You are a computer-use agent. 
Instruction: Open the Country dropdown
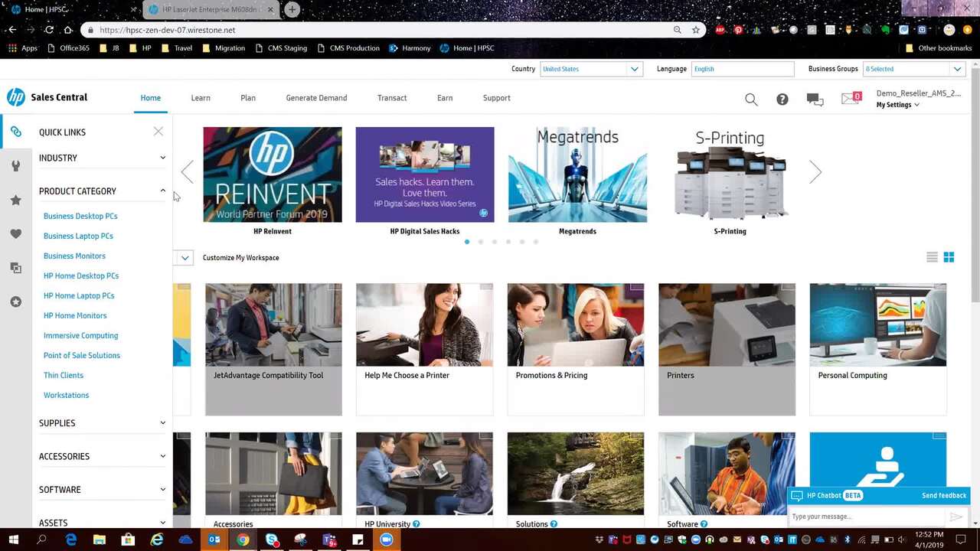(x=591, y=69)
